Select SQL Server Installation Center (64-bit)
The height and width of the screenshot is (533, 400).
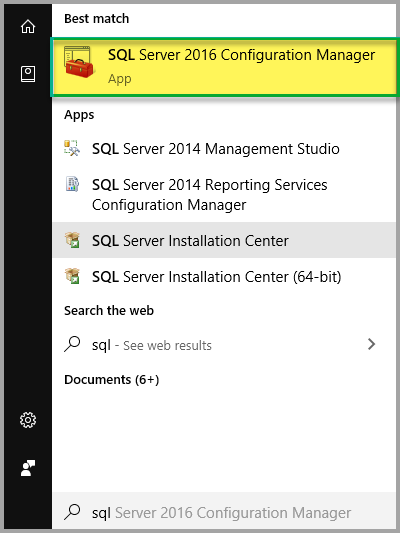click(x=224, y=276)
